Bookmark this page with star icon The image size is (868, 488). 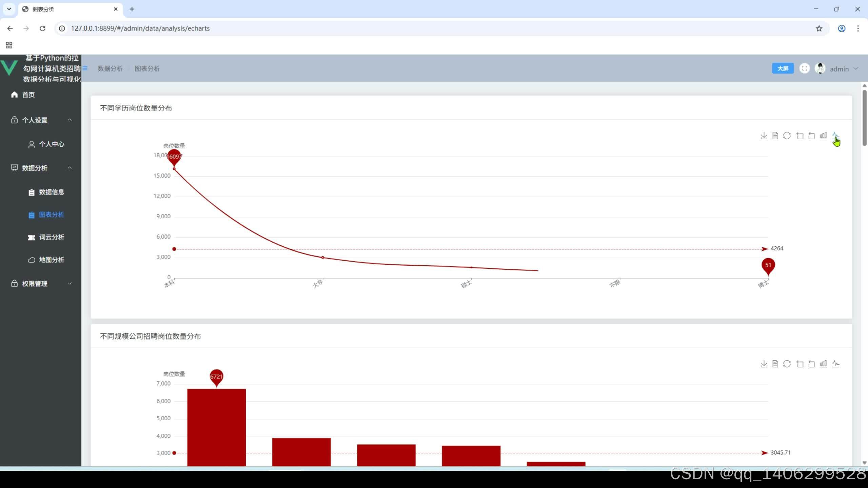(819, 28)
